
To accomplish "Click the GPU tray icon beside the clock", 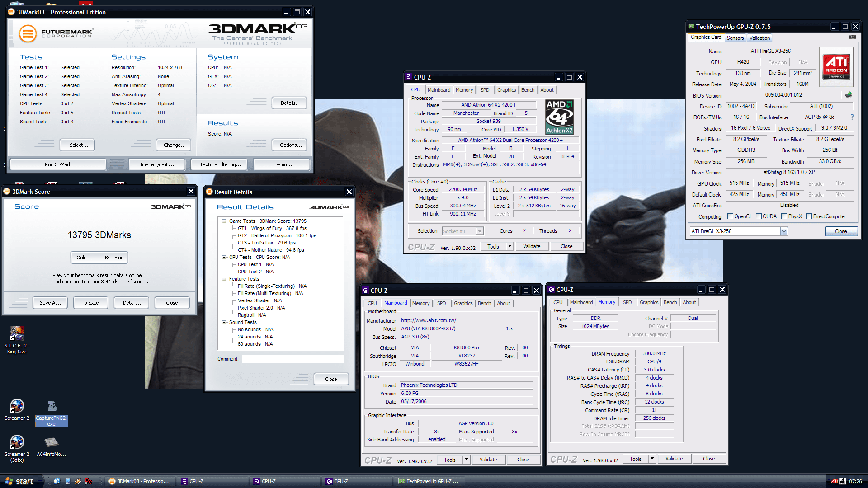I will [x=843, y=481].
